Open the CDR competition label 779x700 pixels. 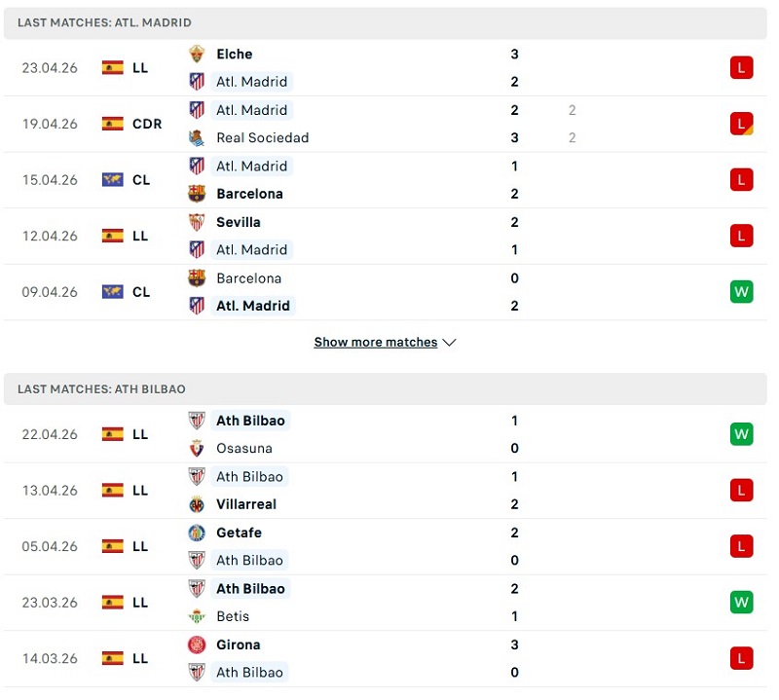click(x=145, y=124)
